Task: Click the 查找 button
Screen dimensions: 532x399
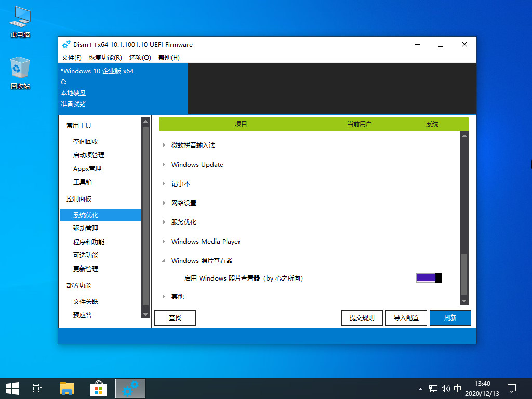Action: [175, 317]
